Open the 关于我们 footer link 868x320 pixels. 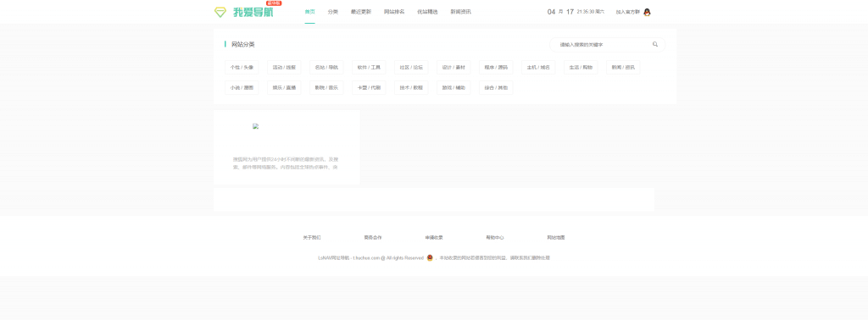point(312,238)
